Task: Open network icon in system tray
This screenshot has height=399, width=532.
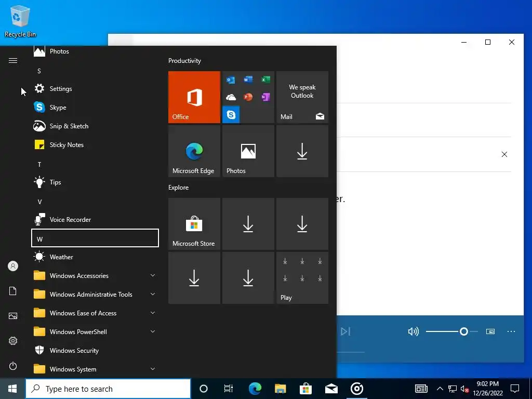Action: point(453,389)
